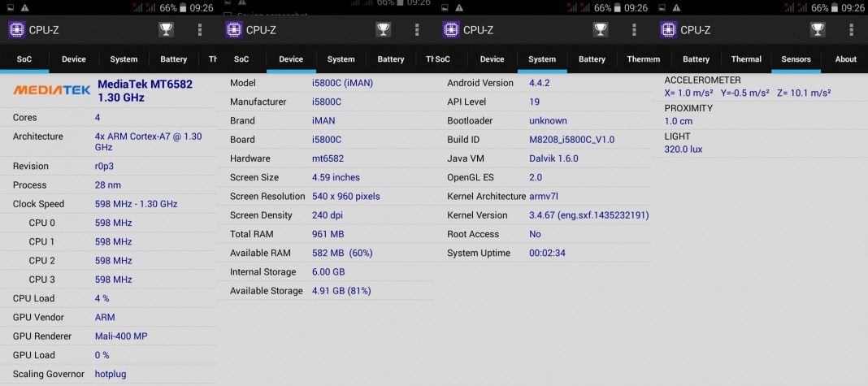This screenshot has width=868, height=386.
Task: Select the active System tab on the System screen
Action: pos(542,59)
